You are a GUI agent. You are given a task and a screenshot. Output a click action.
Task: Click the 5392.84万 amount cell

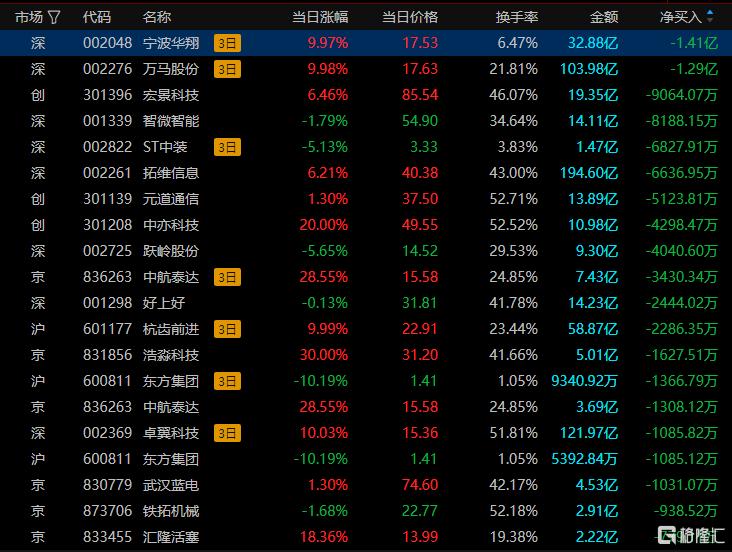click(584, 459)
